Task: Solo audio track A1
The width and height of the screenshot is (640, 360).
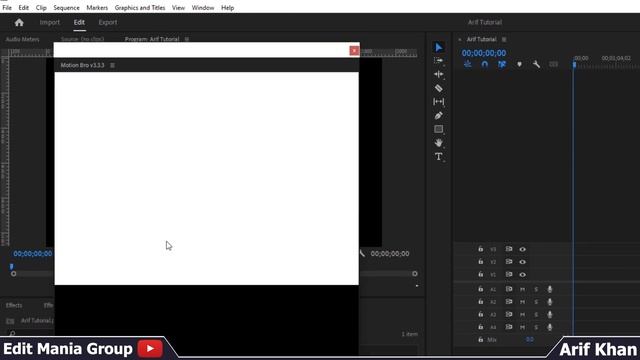Action: pyautogui.click(x=536, y=289)
